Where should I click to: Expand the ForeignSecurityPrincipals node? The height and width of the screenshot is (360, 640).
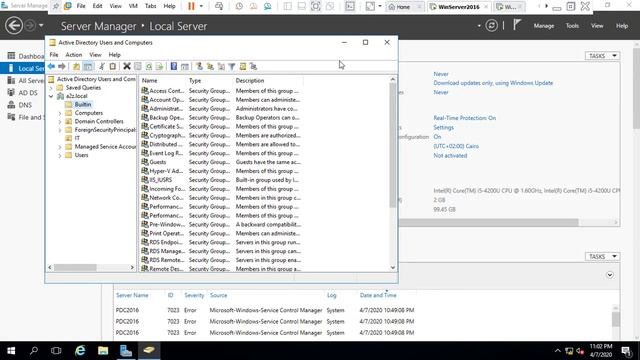click(x=60, y=130)
